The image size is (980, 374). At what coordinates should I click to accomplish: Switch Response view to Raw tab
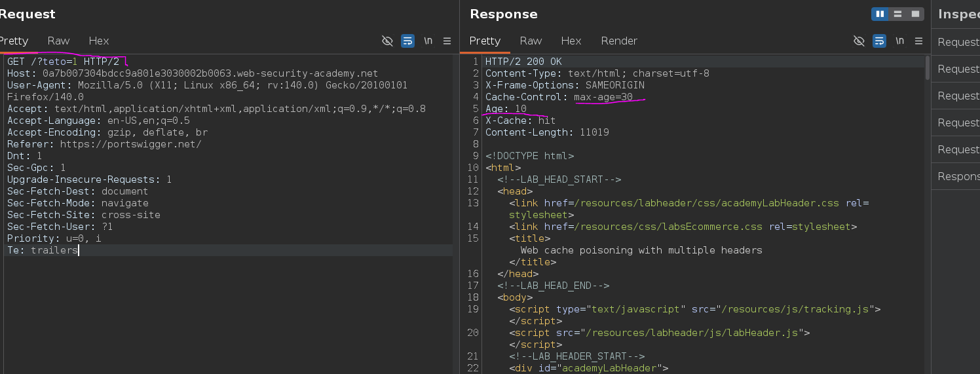coord(531,41)
